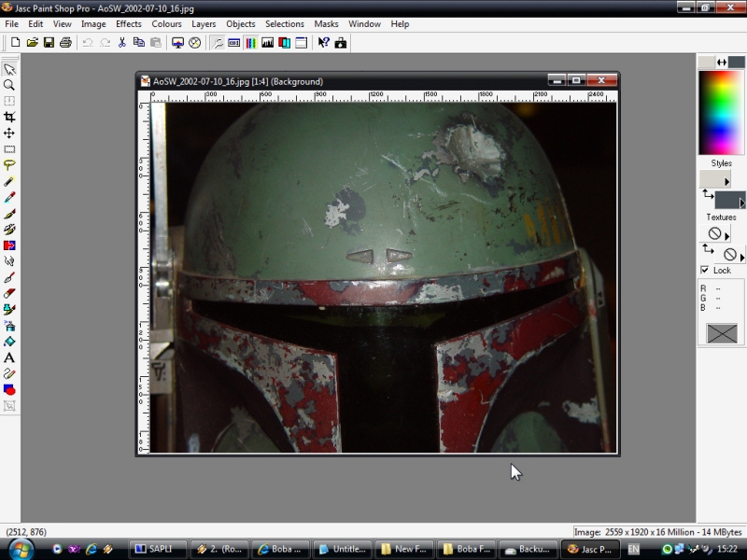Select the Draw line tool
The height and width of the screenshot is (560, 747).
pyautogui.click(x=9, y=374)
